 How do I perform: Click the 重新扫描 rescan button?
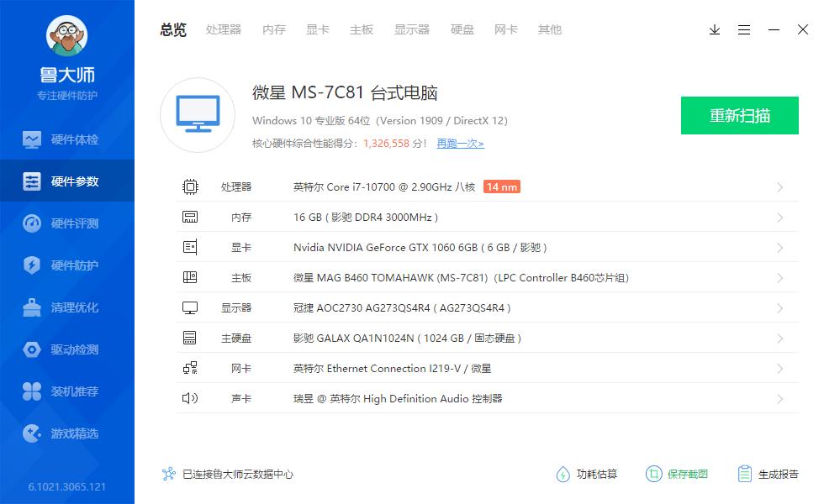[x=740, y=115]
